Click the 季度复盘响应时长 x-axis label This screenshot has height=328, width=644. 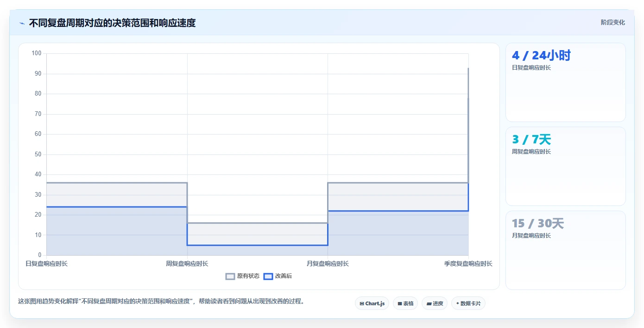pyautogui.click(x=468, y=264)
